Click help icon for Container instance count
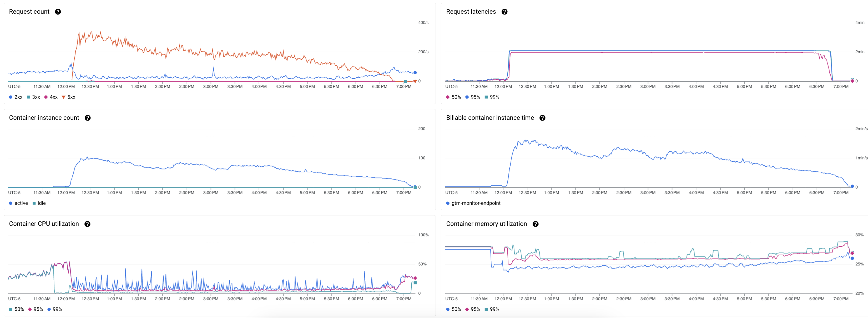This screenshot has width=868, height=318. pos(88,118)
